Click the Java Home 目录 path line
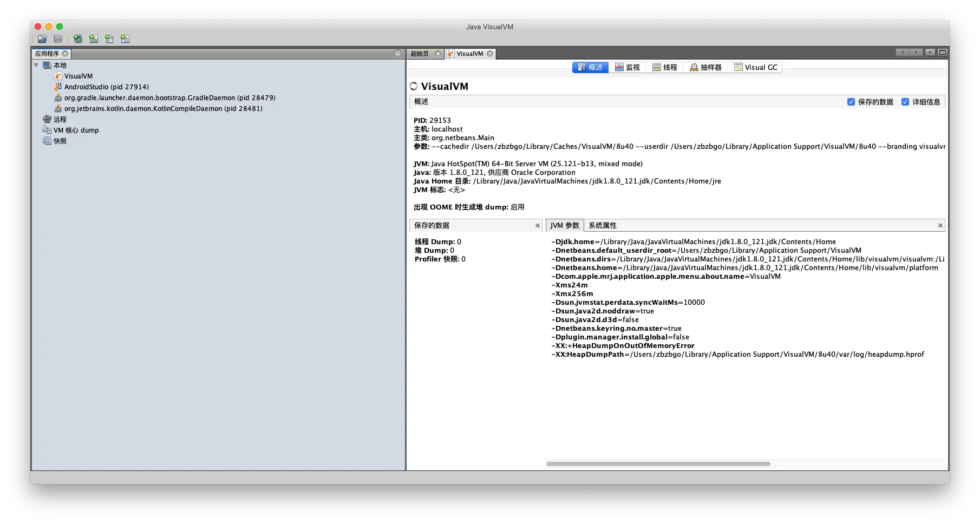Viewport: 980px width, 524px height. click(x=567, y=181)
